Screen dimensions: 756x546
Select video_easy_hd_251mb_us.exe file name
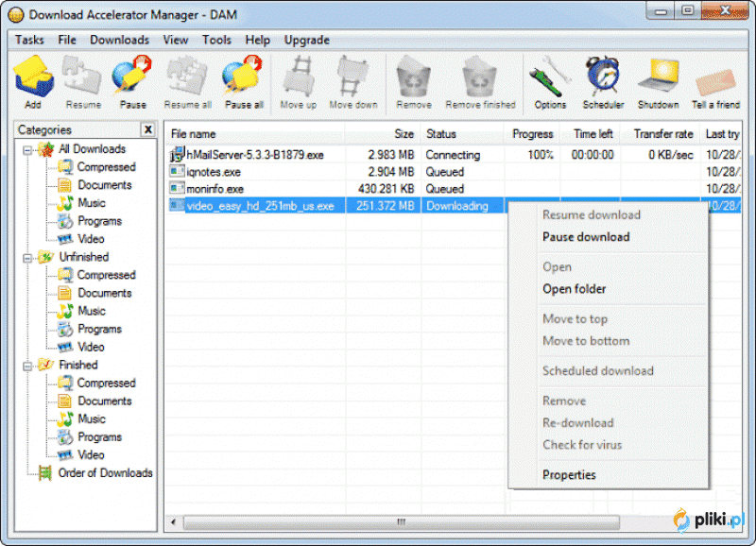(261, 206)
